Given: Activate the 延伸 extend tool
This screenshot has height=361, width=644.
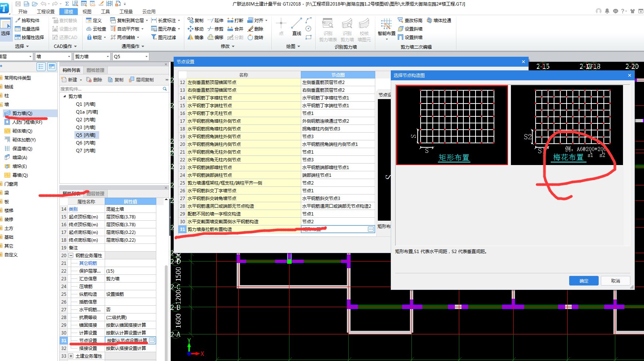Looking at the screenshot, I should click(215, 20).
